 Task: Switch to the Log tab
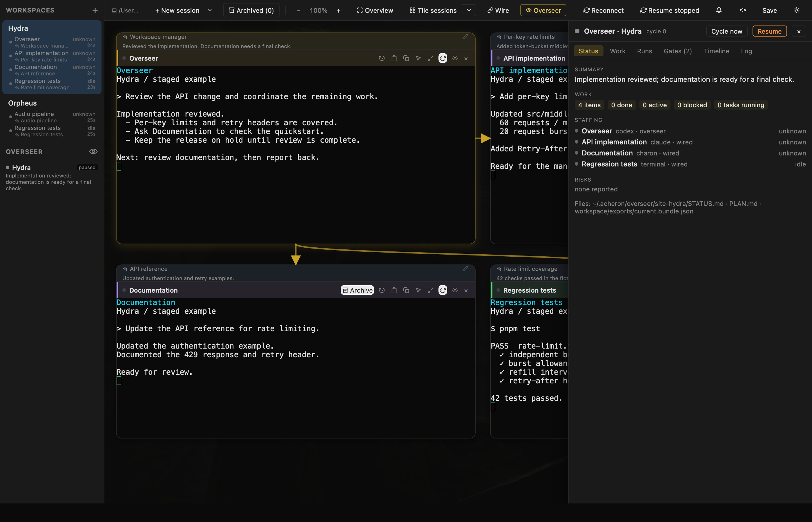point(746,51)
